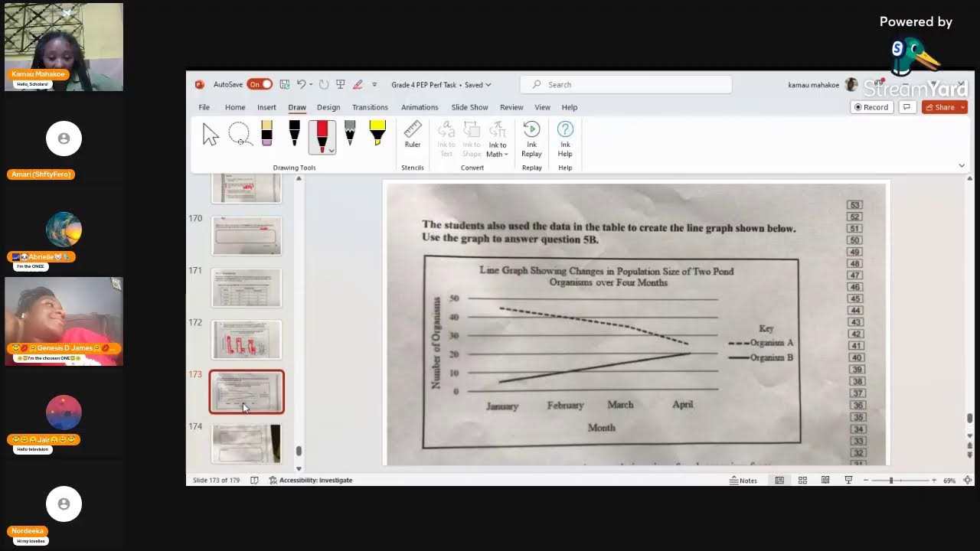Collapse the ribbon with chevron
The image size is (980, 551).
point(962,165)
